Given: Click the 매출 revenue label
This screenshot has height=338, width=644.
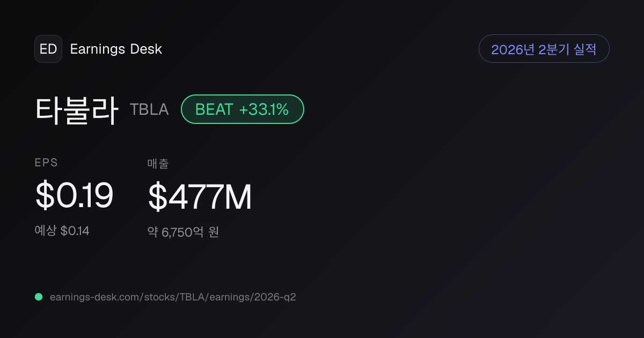Looking at the screenshot, I should pos(158,164).
